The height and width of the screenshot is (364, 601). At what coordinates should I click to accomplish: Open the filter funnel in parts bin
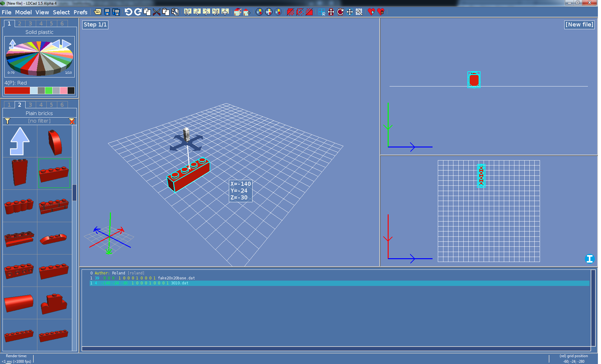[x=7, y=121]
